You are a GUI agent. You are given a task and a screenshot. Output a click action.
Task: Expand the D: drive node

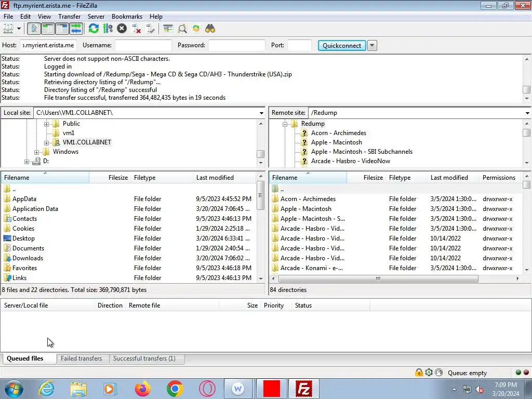pos(27,162)
